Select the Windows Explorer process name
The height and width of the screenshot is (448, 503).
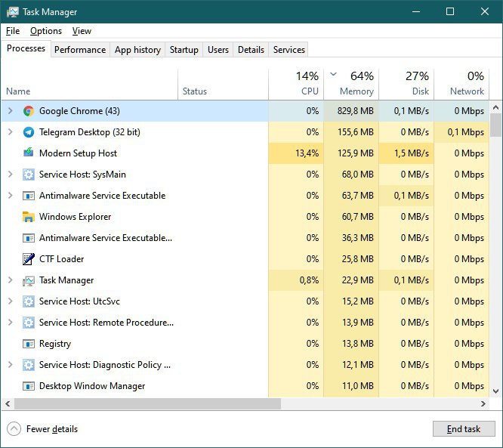[75, 217]
